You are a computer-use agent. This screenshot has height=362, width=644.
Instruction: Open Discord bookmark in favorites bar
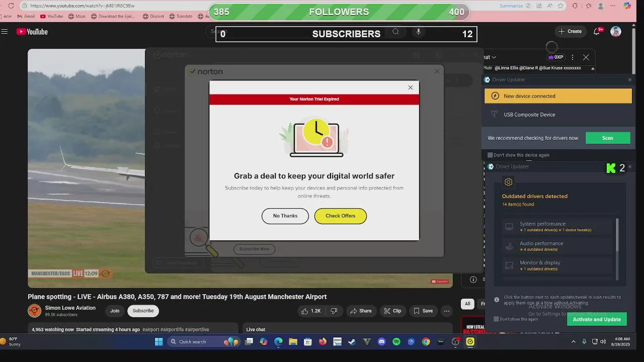[153, 16]
